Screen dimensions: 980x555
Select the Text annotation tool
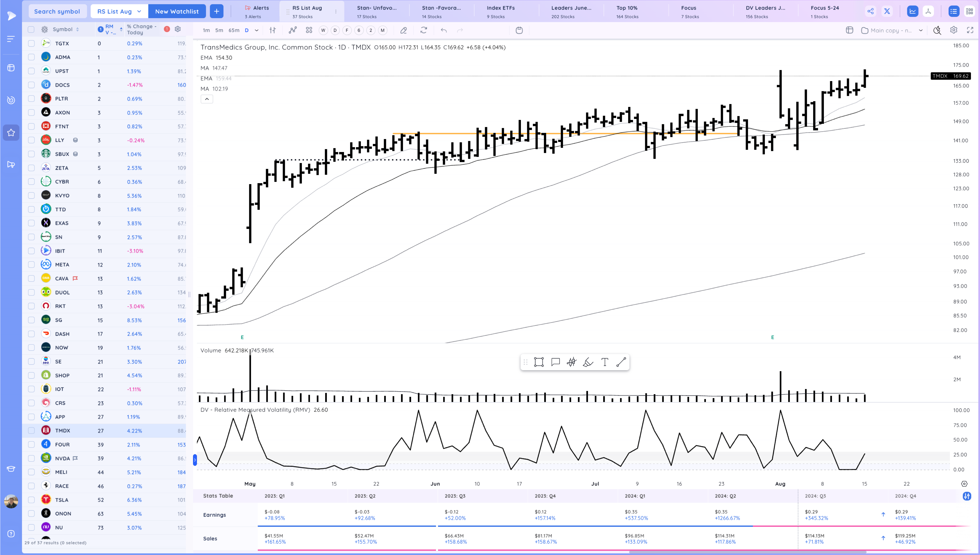(604, 362)
